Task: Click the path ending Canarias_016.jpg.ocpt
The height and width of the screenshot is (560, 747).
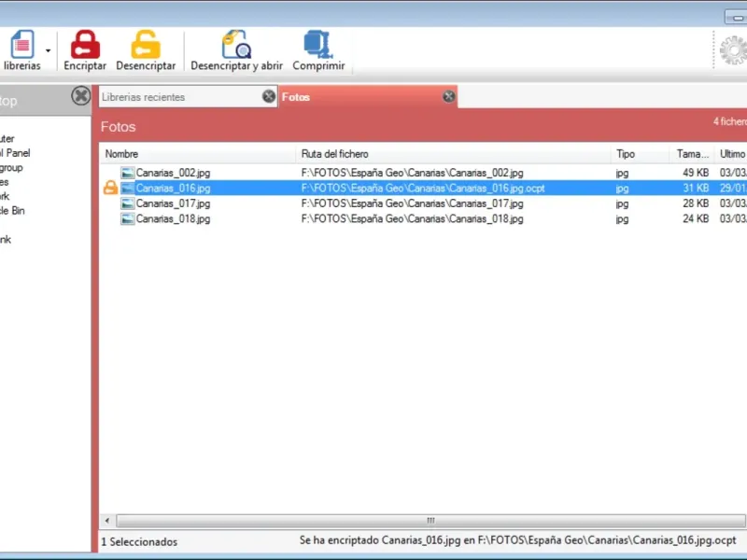Action: coord(423,189)
